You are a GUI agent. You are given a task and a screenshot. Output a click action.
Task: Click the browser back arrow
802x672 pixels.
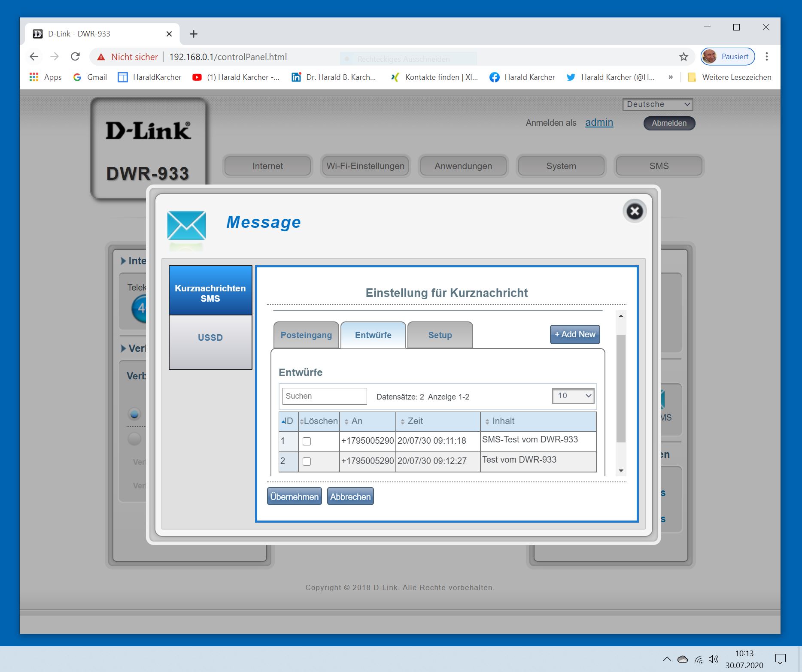34,57
